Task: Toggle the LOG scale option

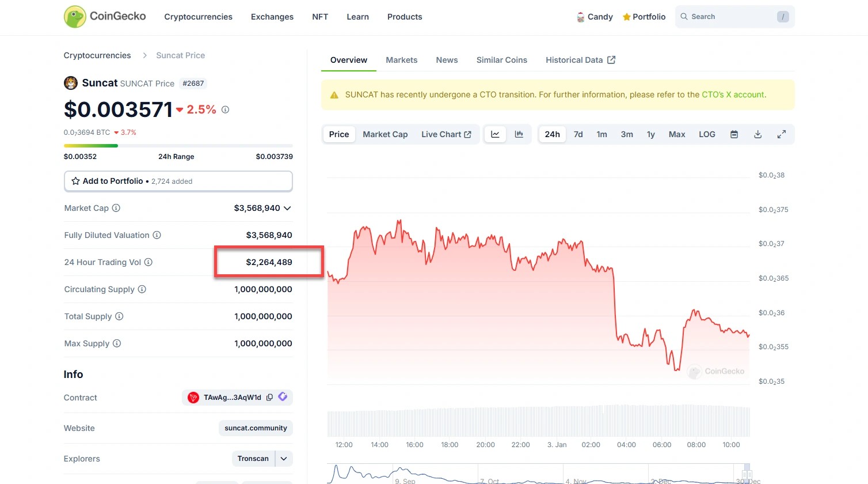Action: pos(707,134)
